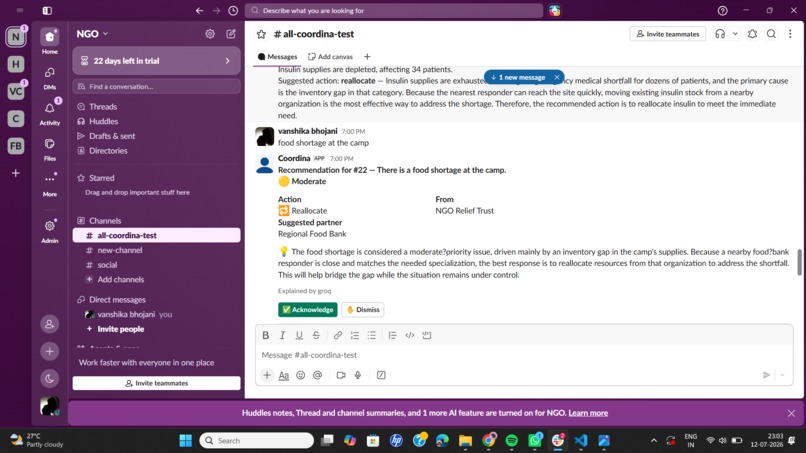The width and height of the screenshot is (806, 453).
Task: Go forward in history with the right arrow
Action: [216, 10]
